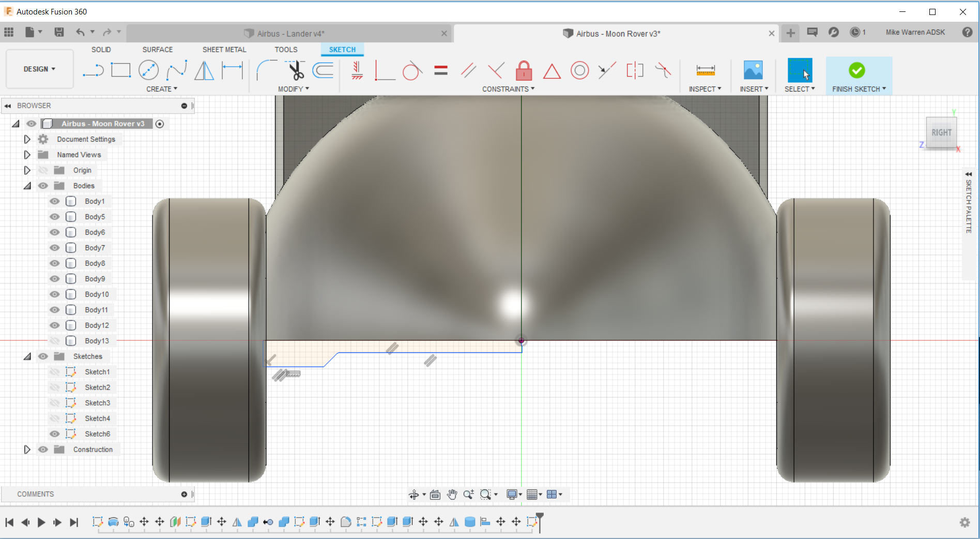Viewport: 980px width, 539px height.
Task: Expand the Named Views node
Action: point(27,155)
